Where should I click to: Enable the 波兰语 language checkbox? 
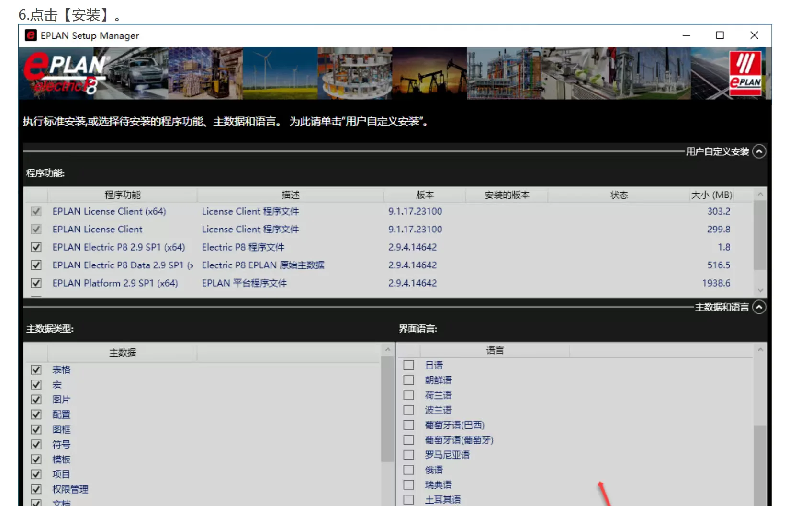pyautogui.click(x=408, y=410)
